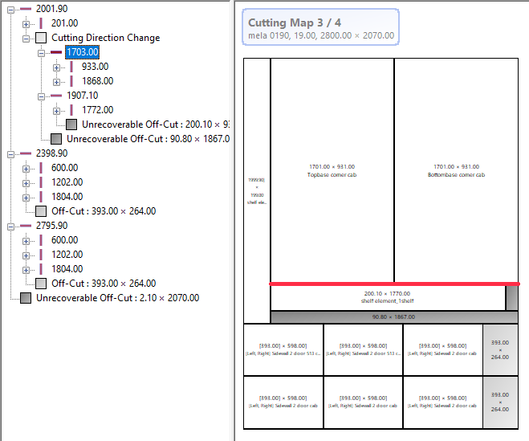
Task: Expand the 1772.00 cut node
Action: (56, 111)
